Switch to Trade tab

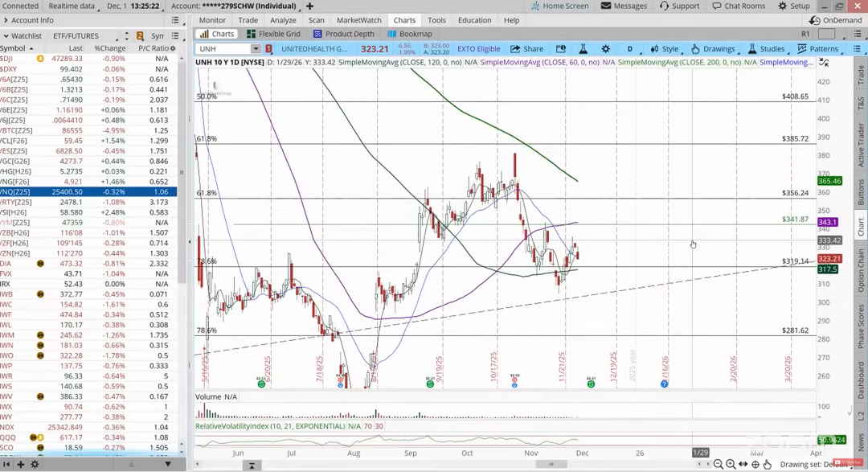point(248,20)
